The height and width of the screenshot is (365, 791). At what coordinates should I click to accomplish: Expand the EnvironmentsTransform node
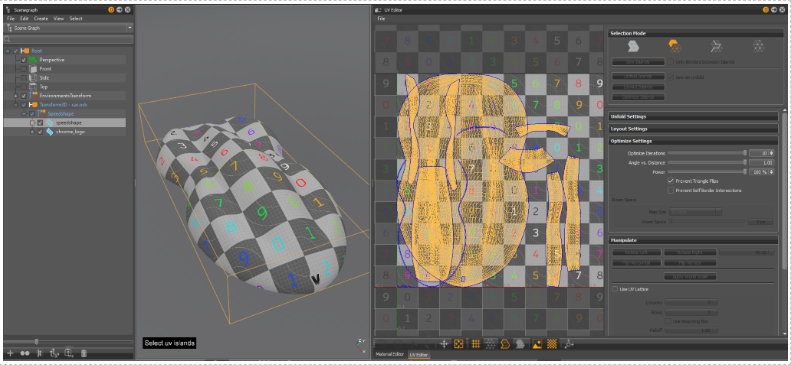point(16,96)
